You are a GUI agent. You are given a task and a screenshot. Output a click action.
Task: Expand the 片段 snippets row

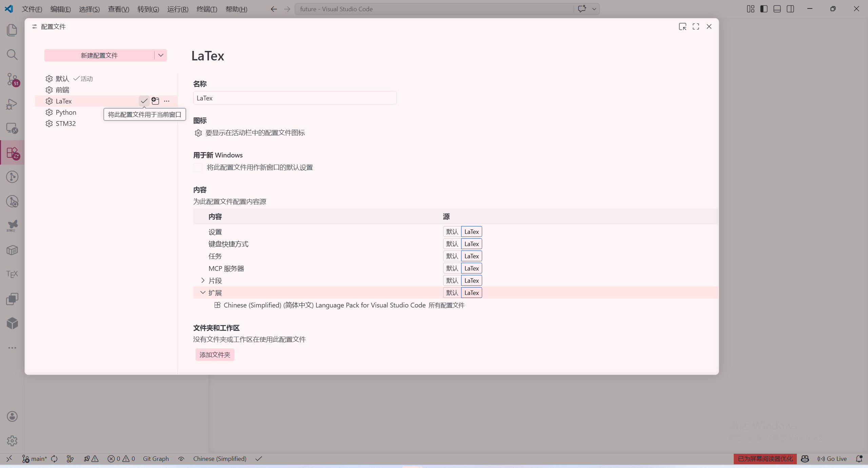(203, 280)
